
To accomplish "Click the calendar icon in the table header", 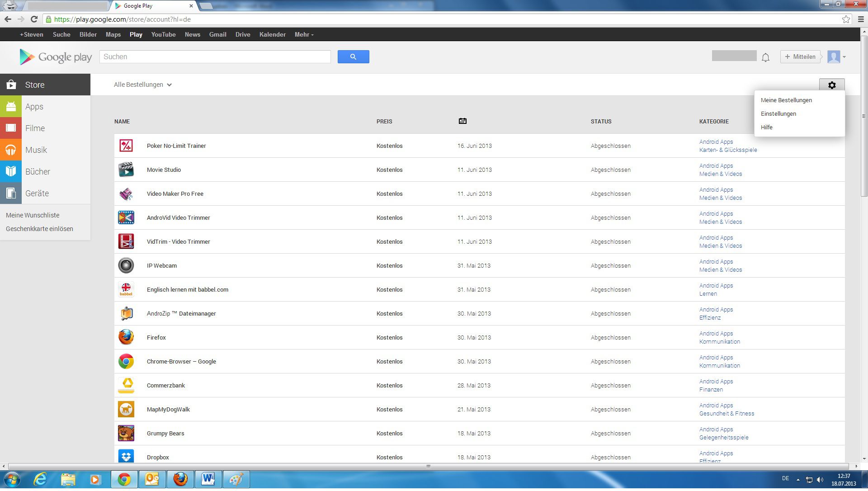I will pos(462,121).
